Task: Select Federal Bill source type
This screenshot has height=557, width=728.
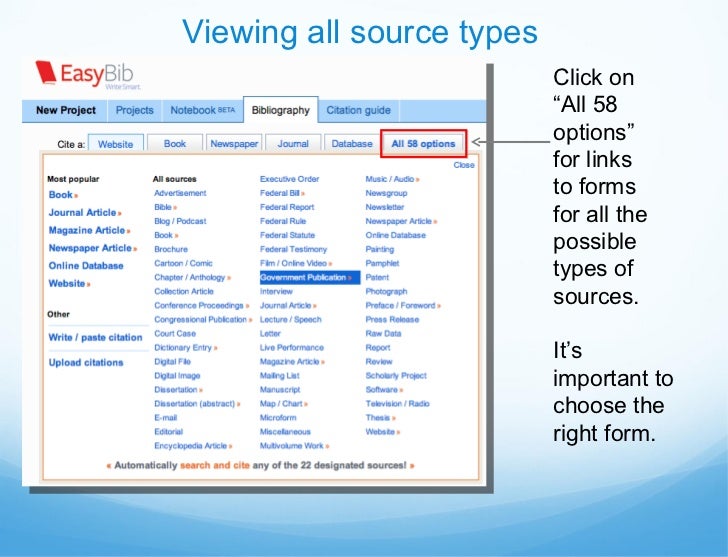Action: 282,193
